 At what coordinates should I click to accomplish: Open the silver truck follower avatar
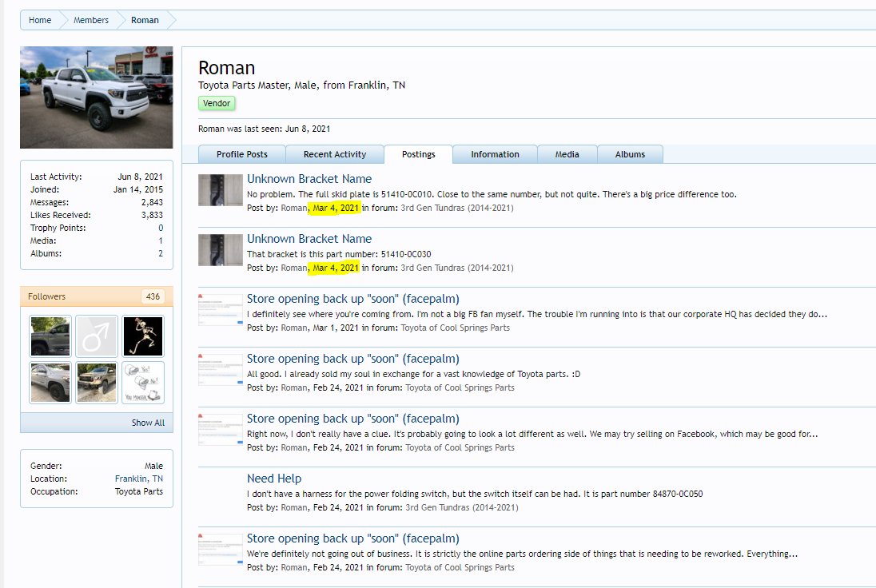(50, 383)
